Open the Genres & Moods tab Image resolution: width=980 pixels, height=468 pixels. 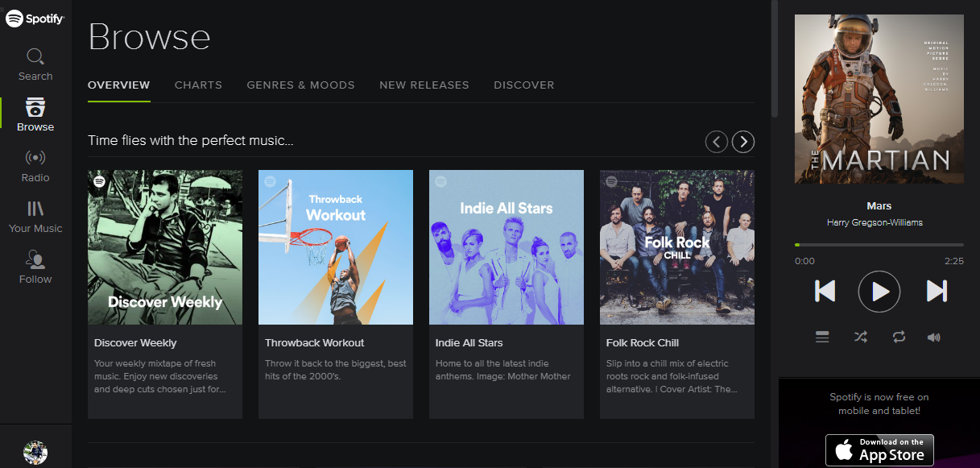[x=301, y=85]
